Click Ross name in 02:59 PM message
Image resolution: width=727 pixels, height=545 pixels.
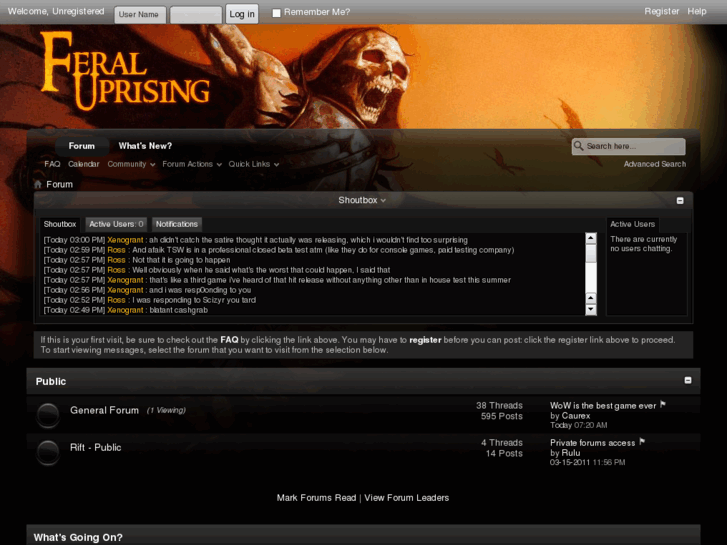click(x=116, y=250)
